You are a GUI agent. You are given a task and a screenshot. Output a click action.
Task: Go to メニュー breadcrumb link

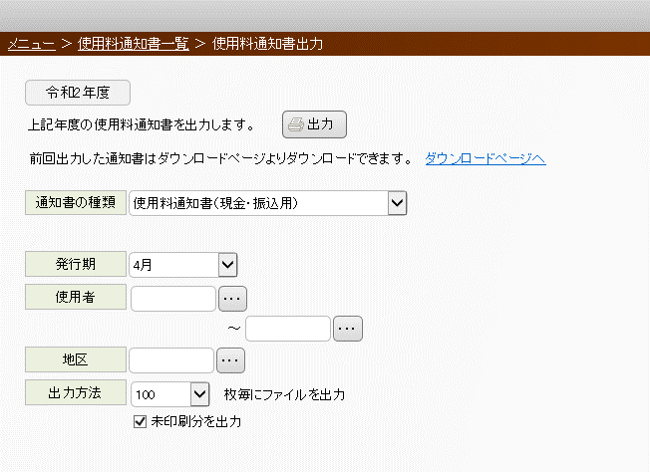(x=32, y=44)
